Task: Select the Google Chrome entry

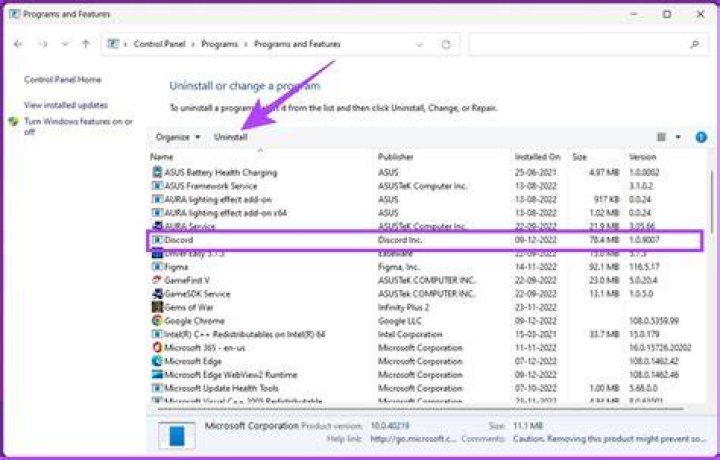Action: point(194,321)
